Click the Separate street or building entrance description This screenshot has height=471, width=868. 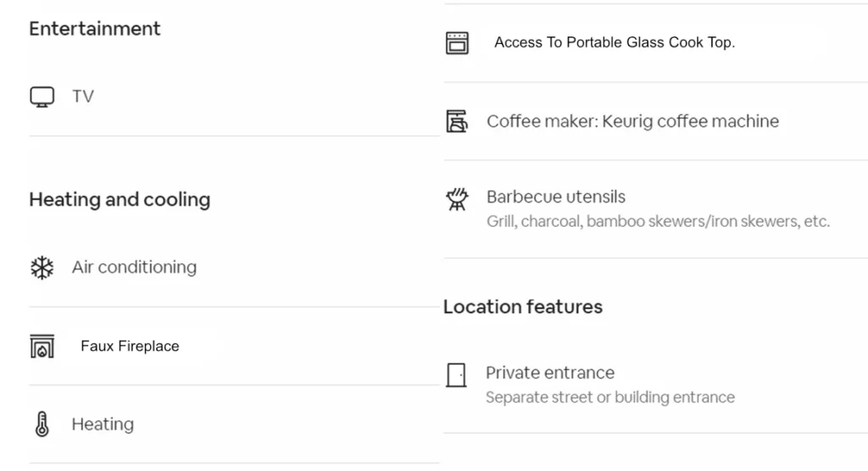coord(610,397)
